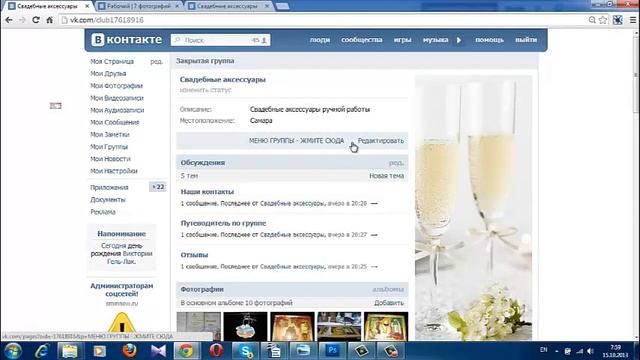640x360 pixels.
Task: Open 'сообщества' in VK header
Action: pyautogui.click(x=362, y=40)
